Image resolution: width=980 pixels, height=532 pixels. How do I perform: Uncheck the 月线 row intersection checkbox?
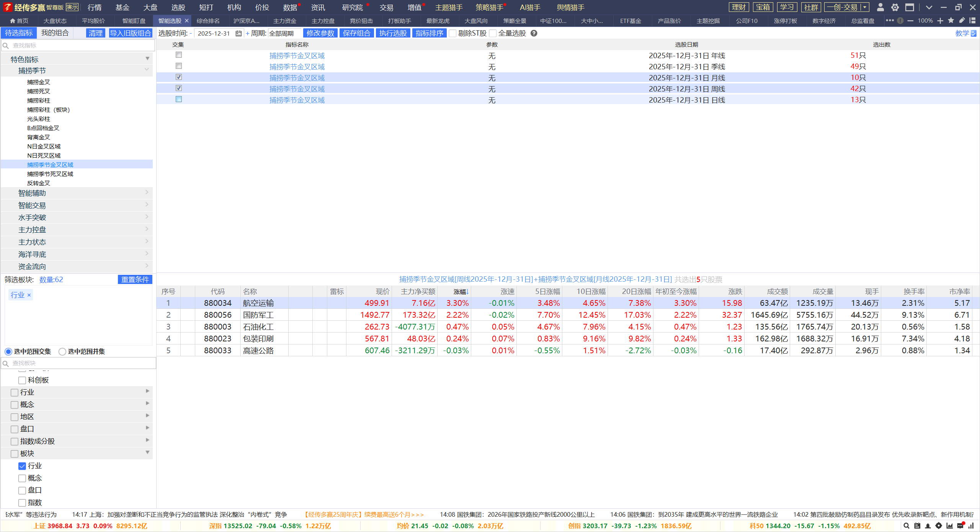pyautogui.click(x=179, y=77)
